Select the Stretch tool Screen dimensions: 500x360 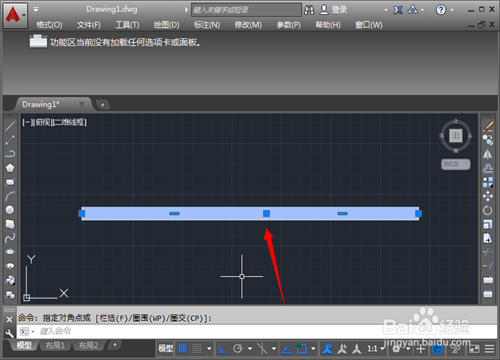[488, 238]
